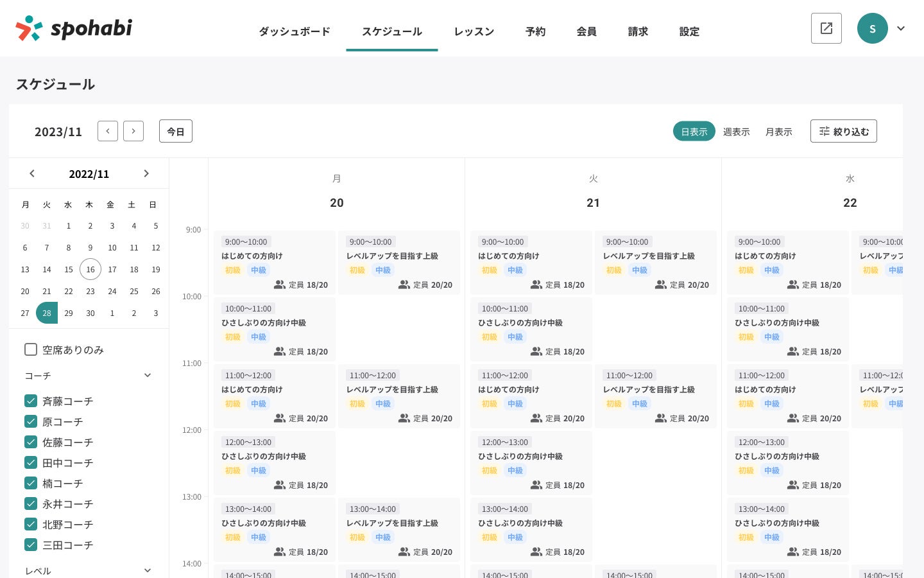Go to previous period with left arrow button

click(x=108, y=131)
